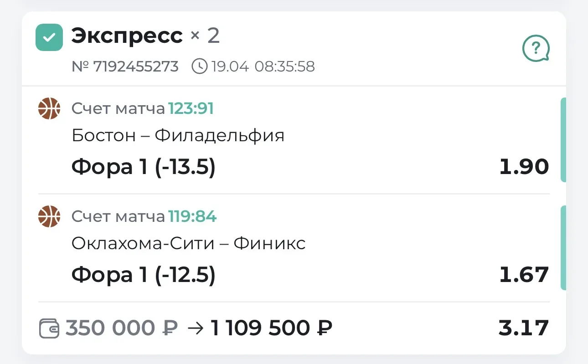Click the total odds 3.17
This screenshot has width=588, height=364.
click(523, 328)
